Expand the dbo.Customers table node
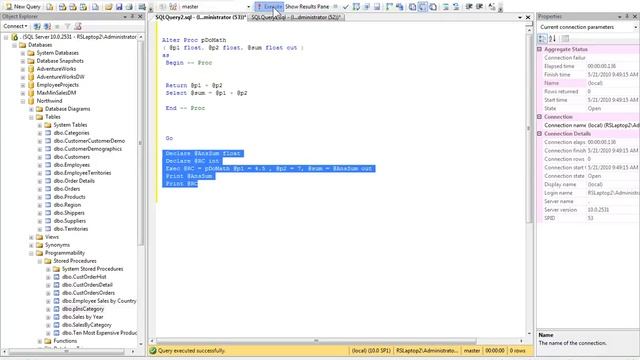Viewport: 640px width, 360px height. (40, 157)
